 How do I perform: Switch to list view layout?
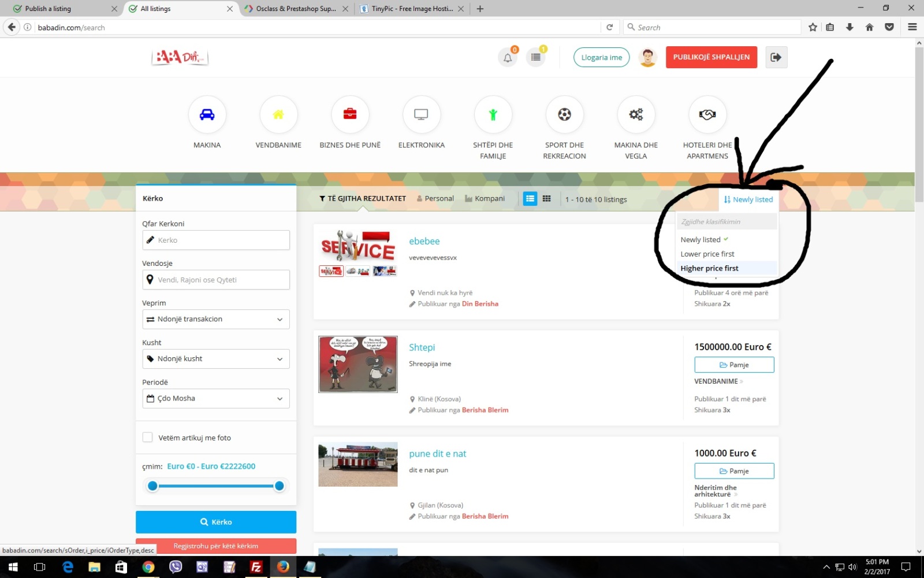pyautogui.click(x=530, y=199)
